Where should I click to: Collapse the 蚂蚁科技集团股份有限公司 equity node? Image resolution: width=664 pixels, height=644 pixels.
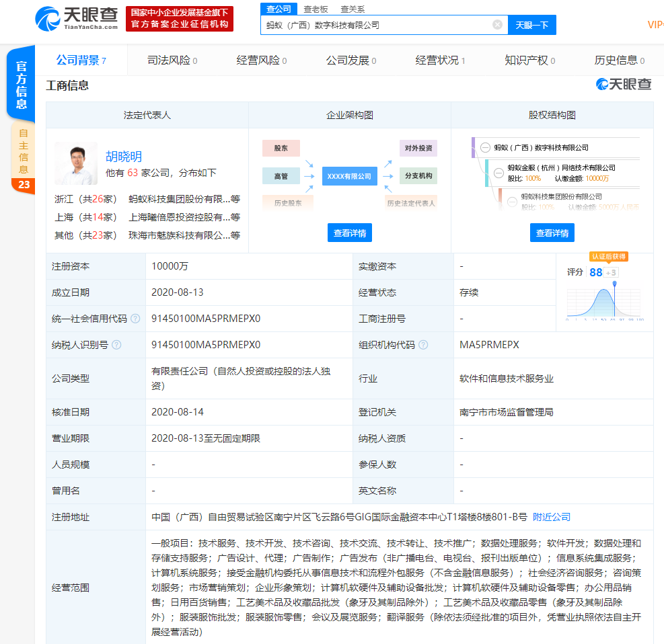(513, 201)
